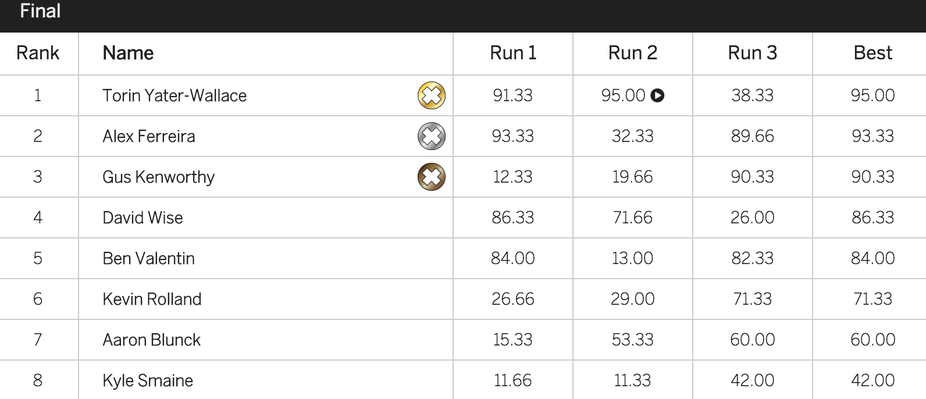
Task: Select David Wise in the results
Action: 143,218
